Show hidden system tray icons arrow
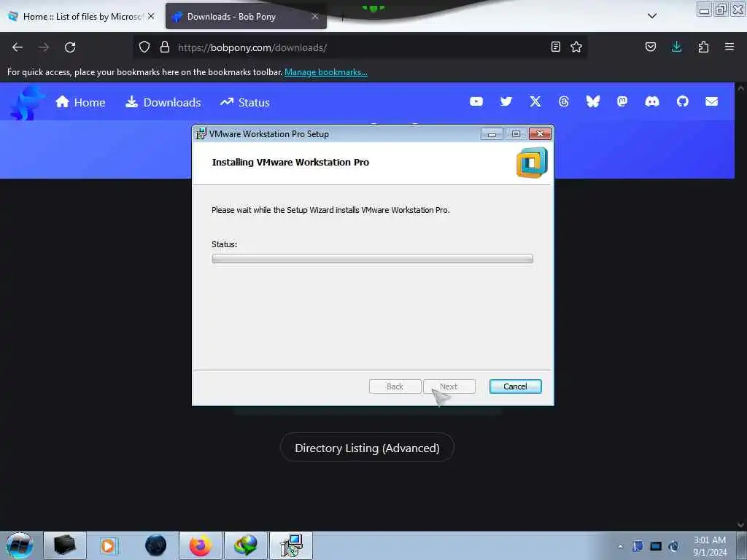The width and height of the screenshot is (747, 560). tap(620, 546)
